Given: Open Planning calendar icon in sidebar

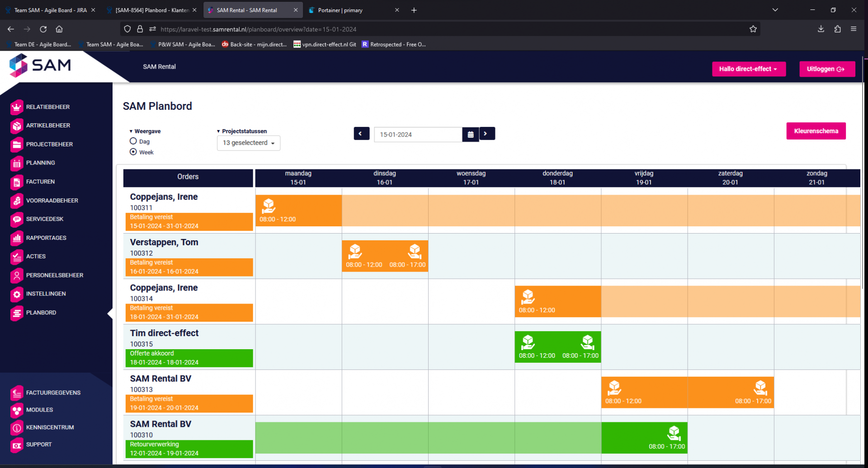Looking at the screenshot, I should tap(17, 163).
